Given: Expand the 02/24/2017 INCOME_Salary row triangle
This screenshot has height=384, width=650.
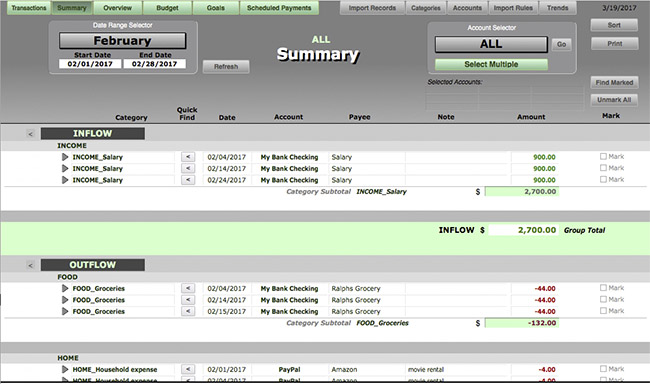Looking at the screenshot, I should (x=65, y=180).
